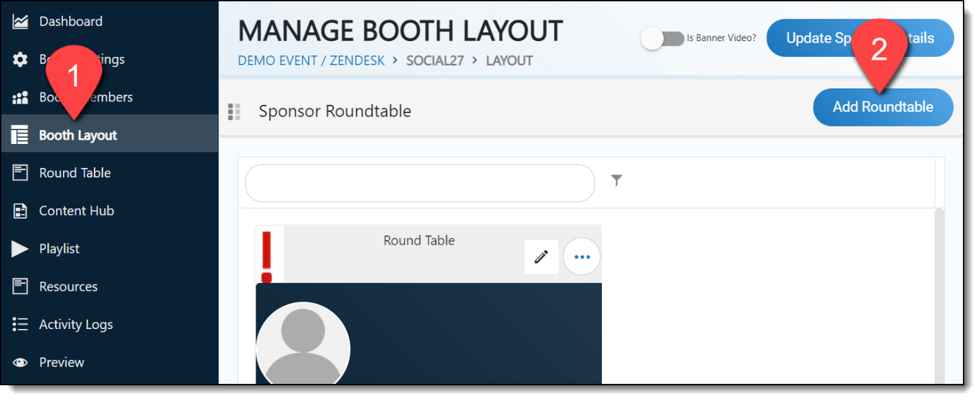
Task: Grab the Sponsor Roundtable drag handle
Action: 234,112
